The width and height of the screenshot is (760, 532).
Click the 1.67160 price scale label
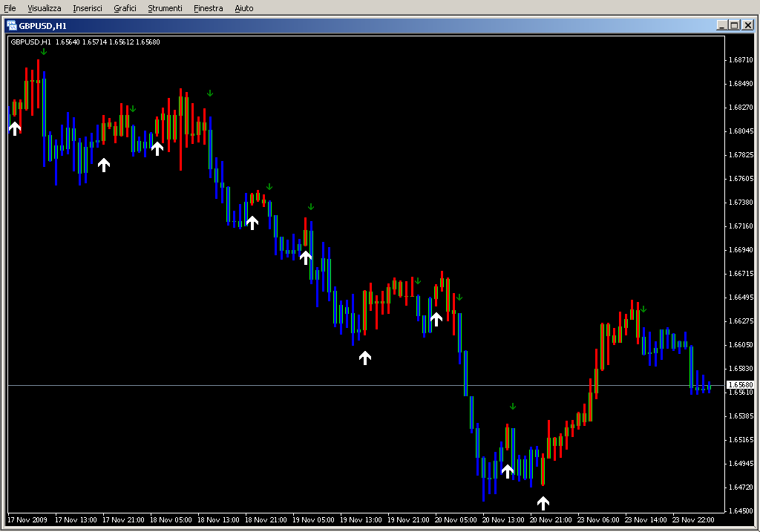tap(741, 226)
